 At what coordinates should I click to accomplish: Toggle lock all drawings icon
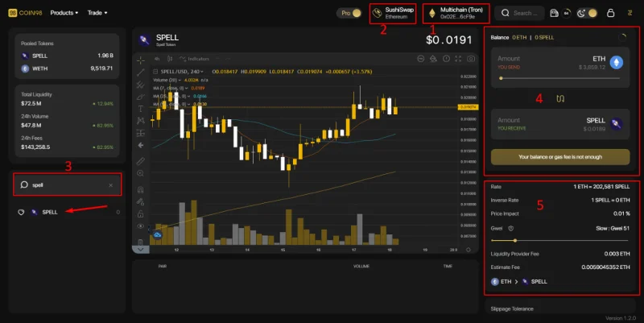[x=140, y=213]
